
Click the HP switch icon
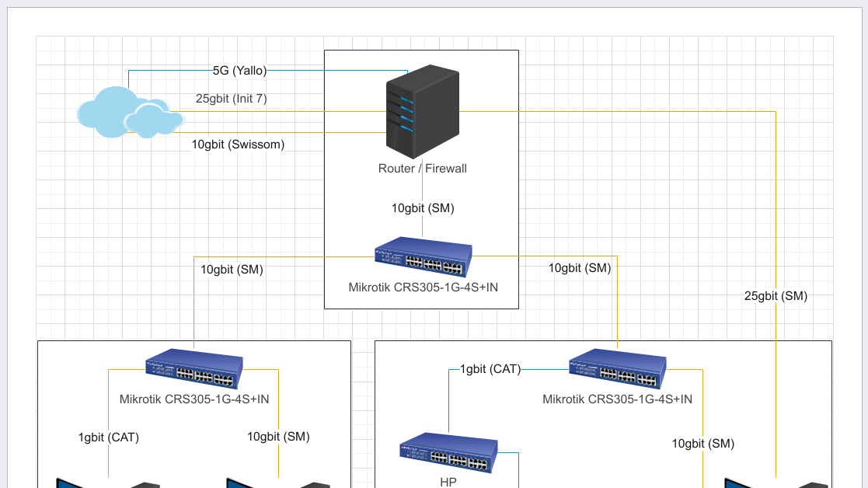coord(448,453)
